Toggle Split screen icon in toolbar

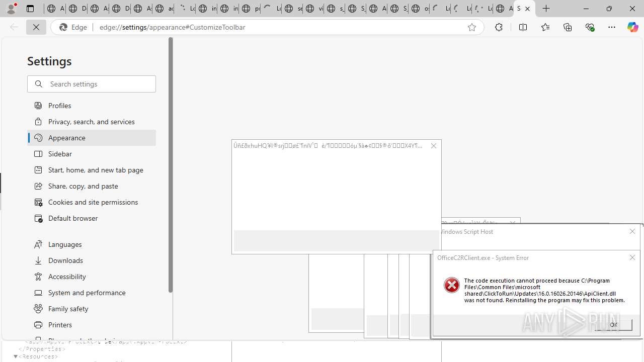coord(523,27)
